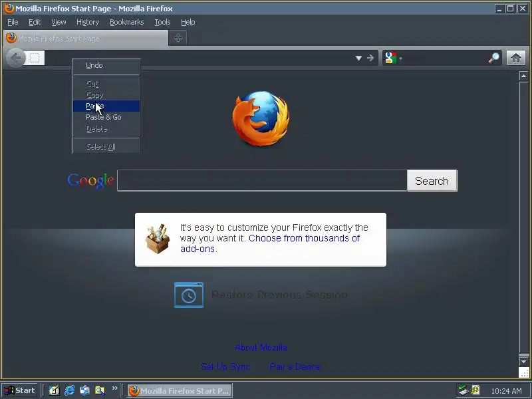Click the site identity icon in address bar
Image resolution: width=532 pixels, height=399 pixels.
[35, 58]
